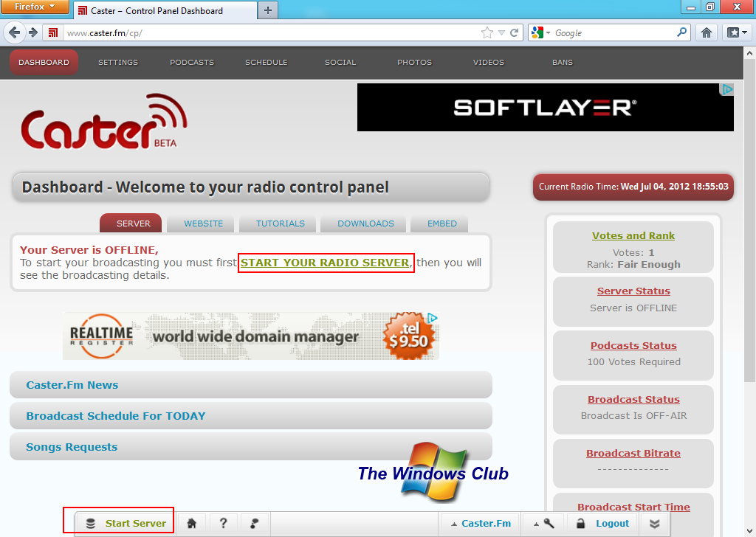Image resolution: width=756 pixels, height=537 pixels.
Task: Open the Dashboard menu item
Action: 44,62
